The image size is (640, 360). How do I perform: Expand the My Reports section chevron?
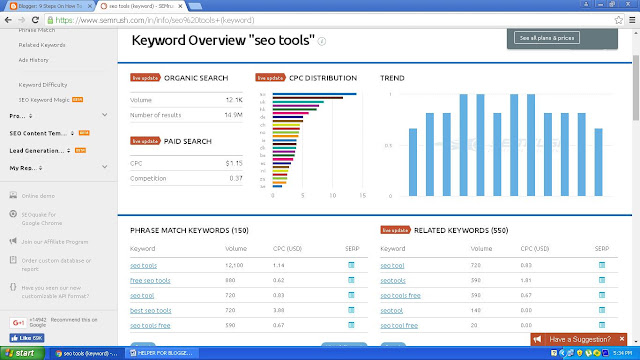[104, 167]
